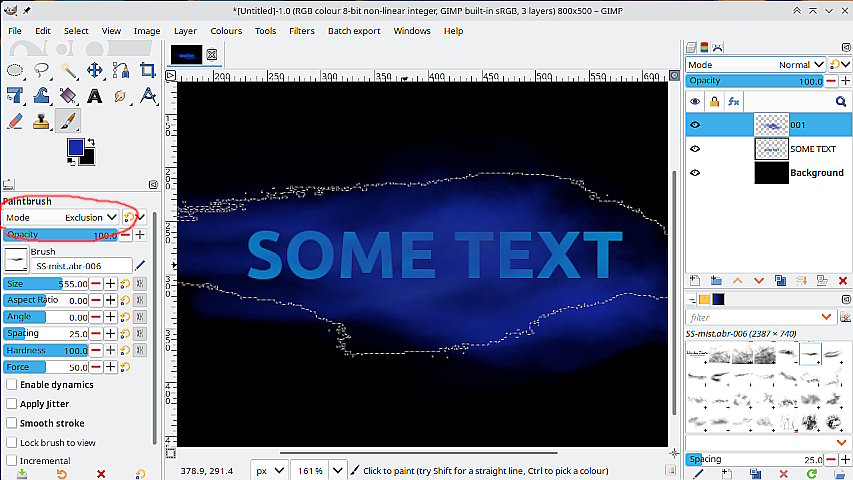Enable the Incremental checkbox
This screenshot has height=480, width=853.
point(11,460)
